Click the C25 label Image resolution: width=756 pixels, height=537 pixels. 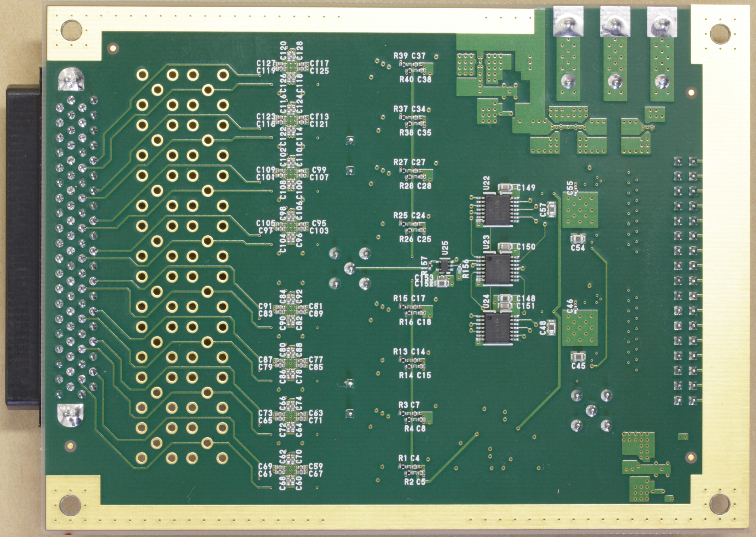click(x=424, y=239)
